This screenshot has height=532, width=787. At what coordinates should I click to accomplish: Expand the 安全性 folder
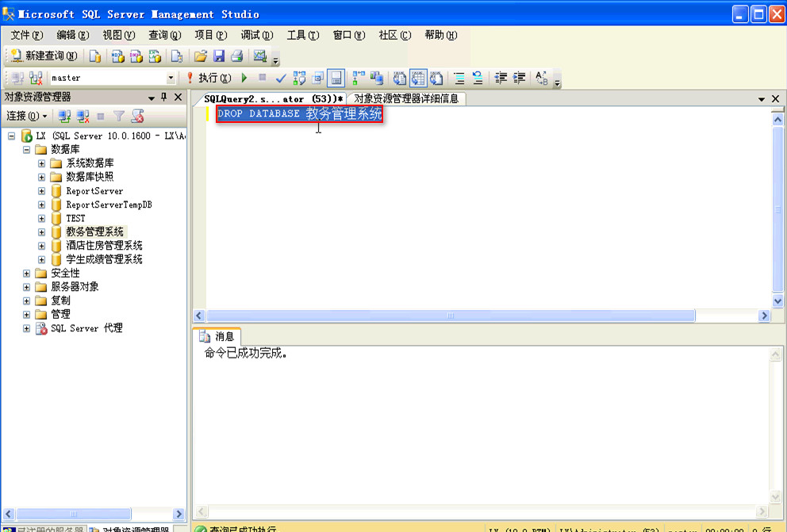coord(27,274)
